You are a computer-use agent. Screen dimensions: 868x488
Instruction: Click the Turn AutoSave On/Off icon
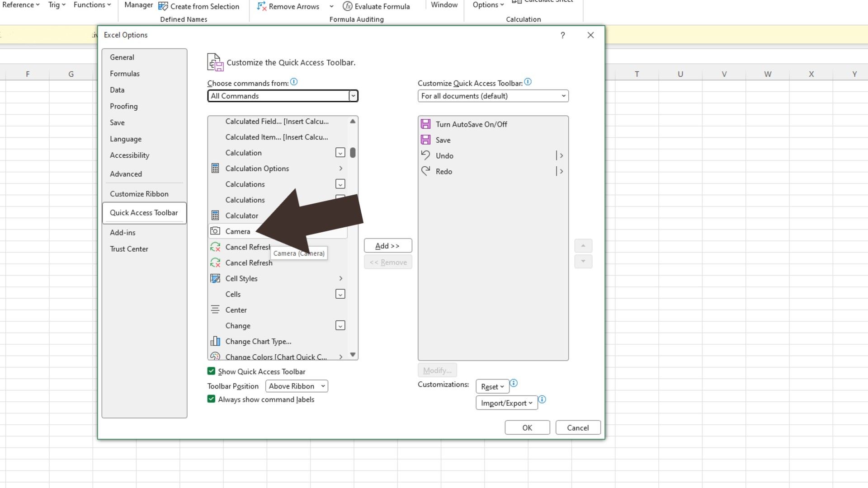425,124
